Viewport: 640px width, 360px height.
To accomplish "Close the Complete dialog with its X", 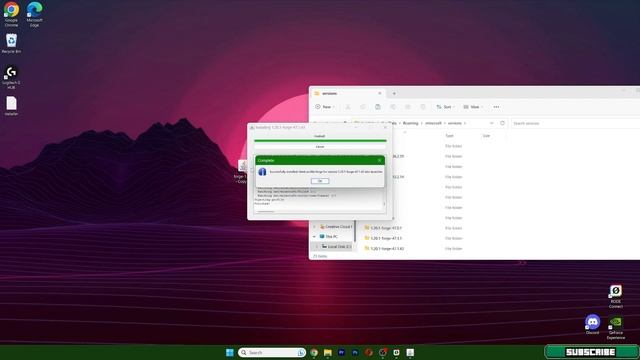I will coord(379,160).
